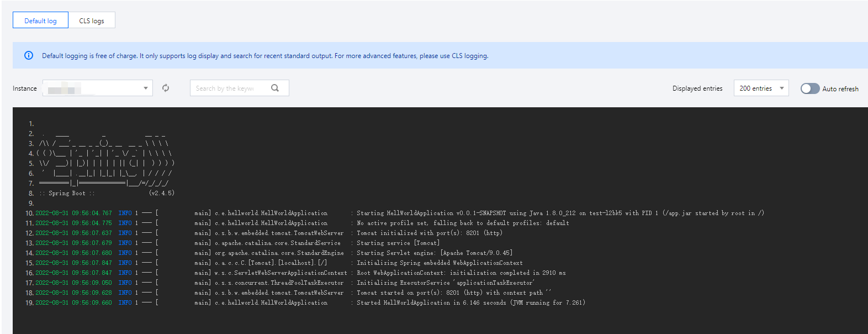Click the Started HelloWorldApplication in 6.146 seconds message
Screen dimensions: 868x334
tap(470, 302)
